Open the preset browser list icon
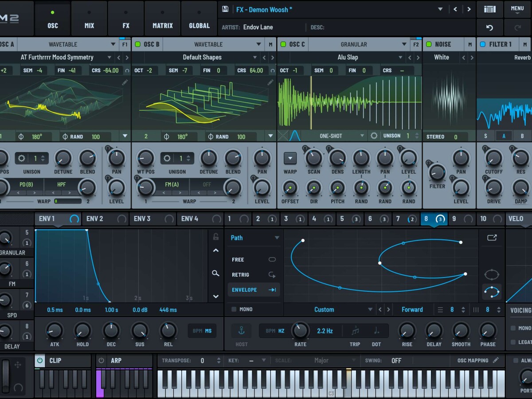 click(489, 9)
